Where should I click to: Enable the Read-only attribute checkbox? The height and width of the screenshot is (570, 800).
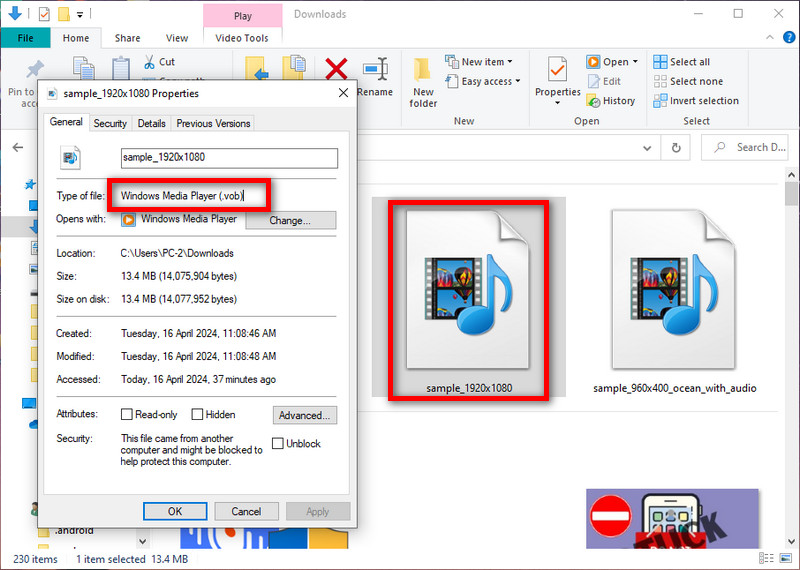(127, 414)
